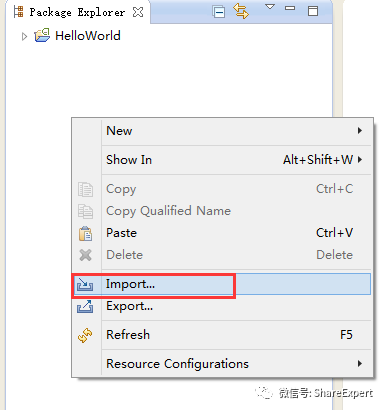384x410 pixels.
Task: Click the Collapse All icon in Package Explorer
Action: [219, 12]
